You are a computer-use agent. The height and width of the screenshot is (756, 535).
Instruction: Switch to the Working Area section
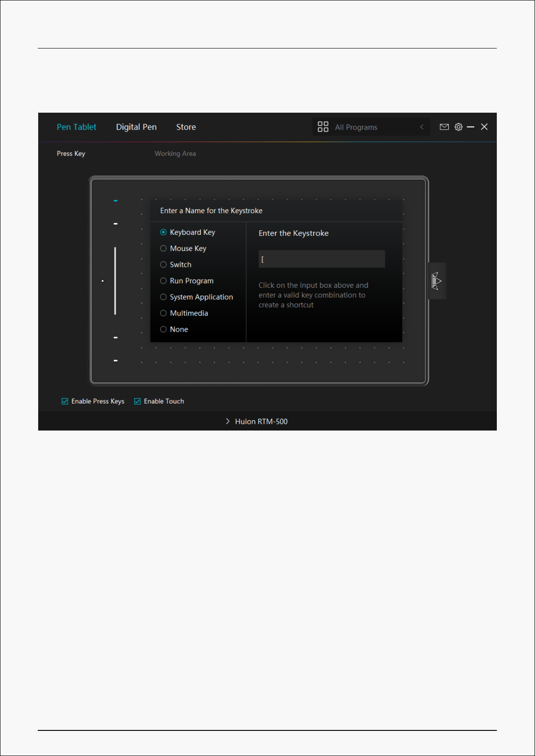(175, 154)
